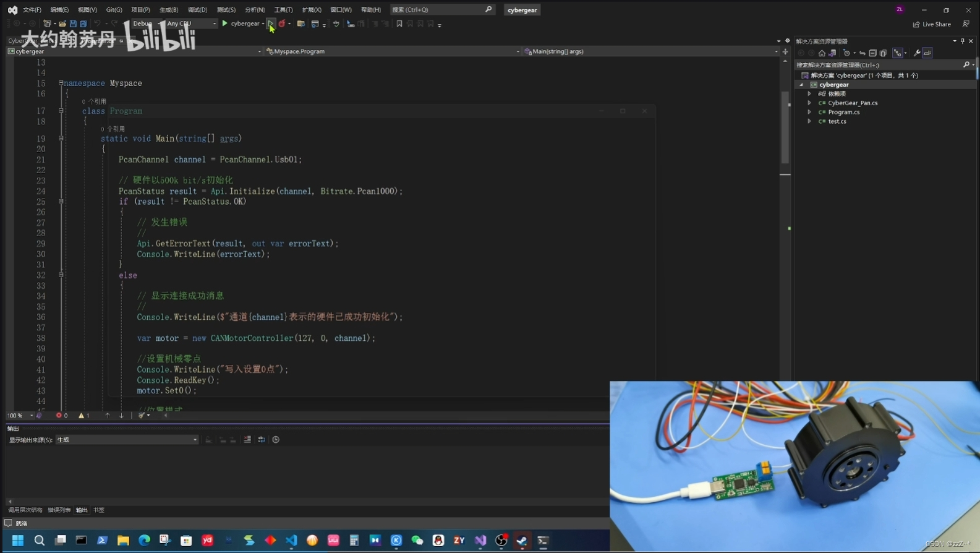The width and height of the screenshot is (980, 553).
Task: Click Switch Views icon in Solution Explorer
Action: pyautogui.click(x=832, y=53)
